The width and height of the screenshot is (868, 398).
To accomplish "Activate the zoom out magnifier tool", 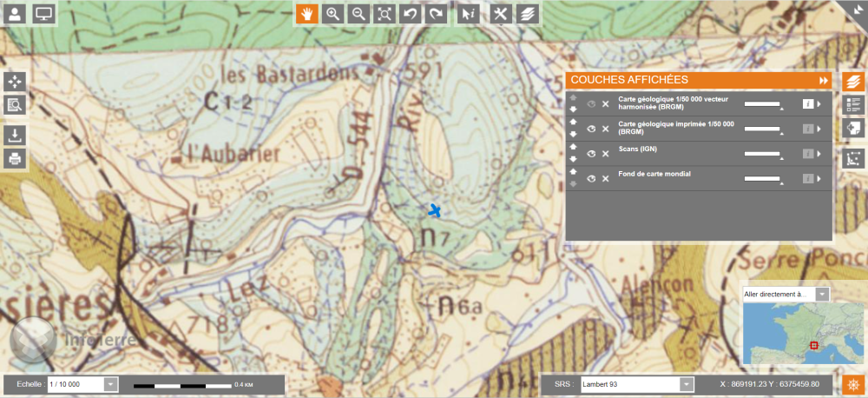I will pyautogui.click(x=358, y=13).
